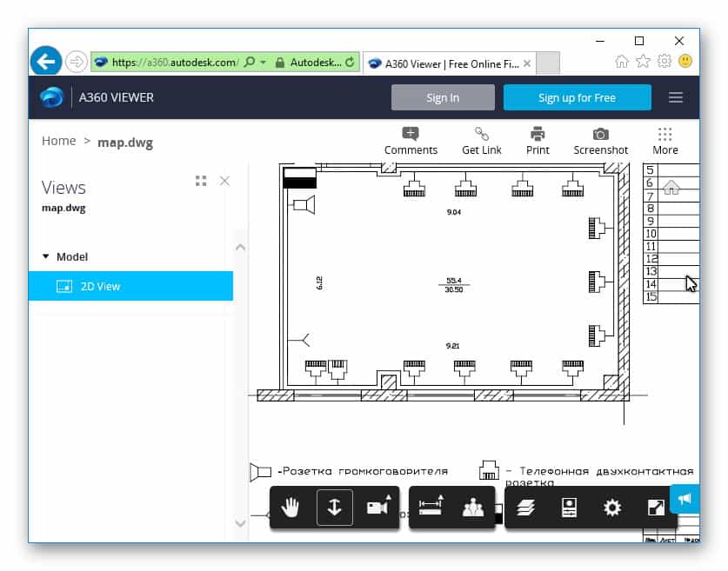Open the Properties panel icon
The image size is (728, 571).
click(569, 508)
